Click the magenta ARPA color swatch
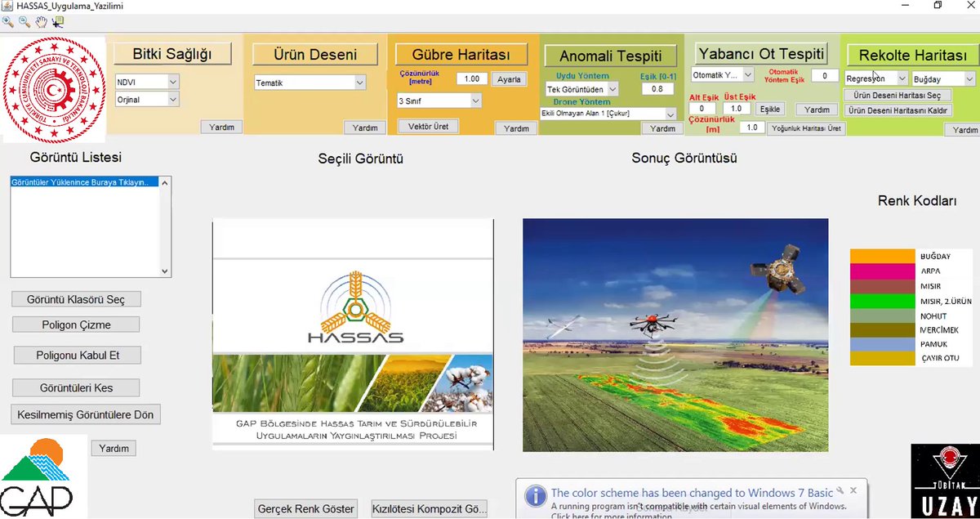This screenshot has height=519, width=980. tap(882, 271)
